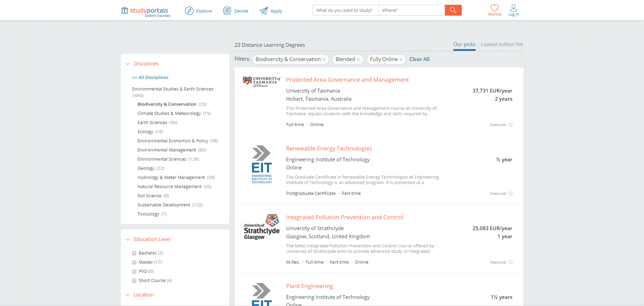Select Natural Resource Management
644x306 pixels.
pyautogui.click(x=169, y=186)
